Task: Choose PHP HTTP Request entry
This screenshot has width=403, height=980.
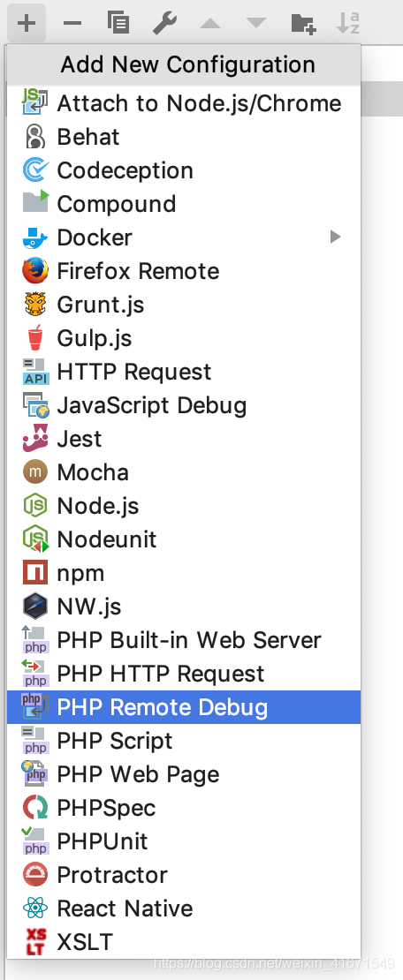Action: click(x=184, y=674)
